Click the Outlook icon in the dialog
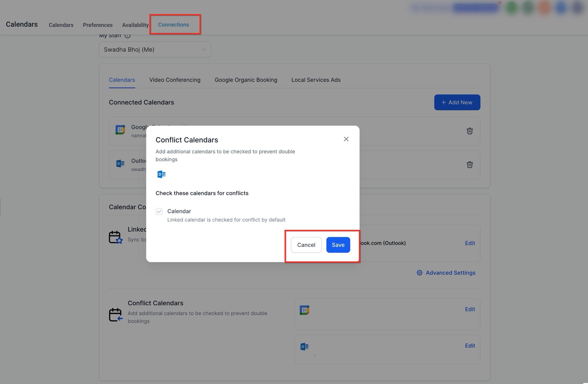 (x=161, y=174)
